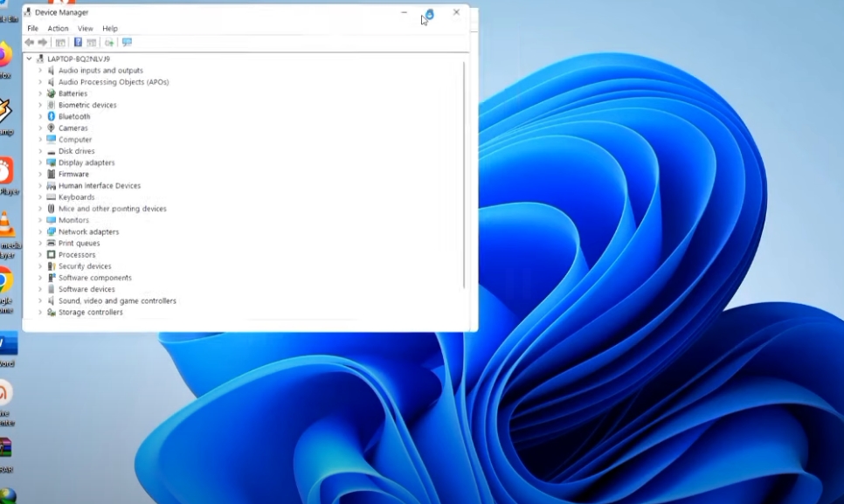Expand the Batteries category chevron

coord(40,93)
